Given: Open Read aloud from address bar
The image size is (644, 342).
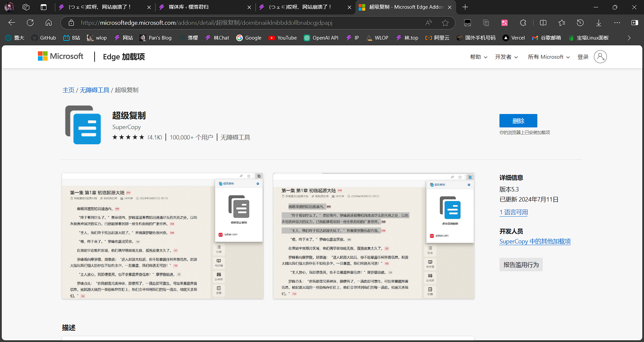Looking at the screenshot, I should click(x=429, y=23).
